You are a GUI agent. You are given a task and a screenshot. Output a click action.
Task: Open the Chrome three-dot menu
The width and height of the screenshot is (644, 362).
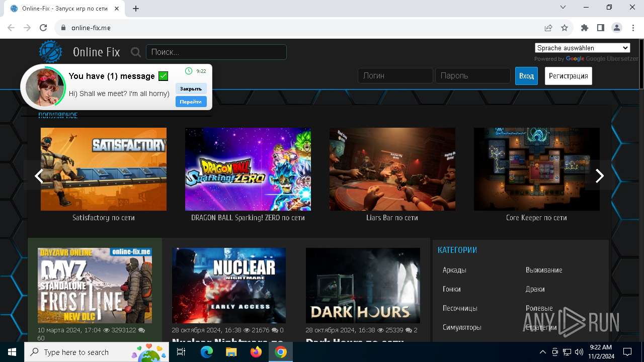(x=632, y=28)
